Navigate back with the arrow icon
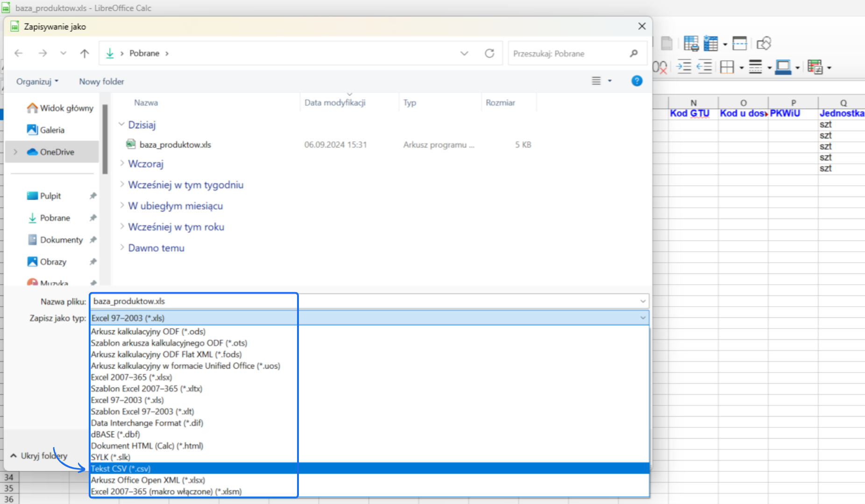The height and width of the screenshot is (504, 865). point(18,53)
